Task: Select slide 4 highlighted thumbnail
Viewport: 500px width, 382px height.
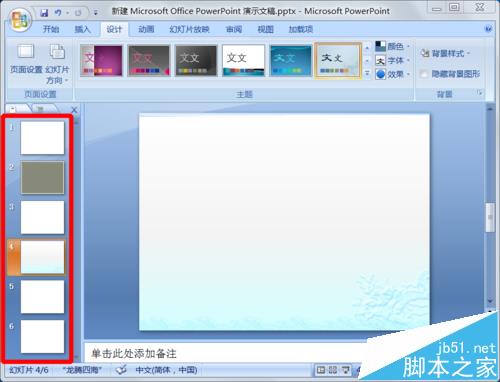Action: 42,257
